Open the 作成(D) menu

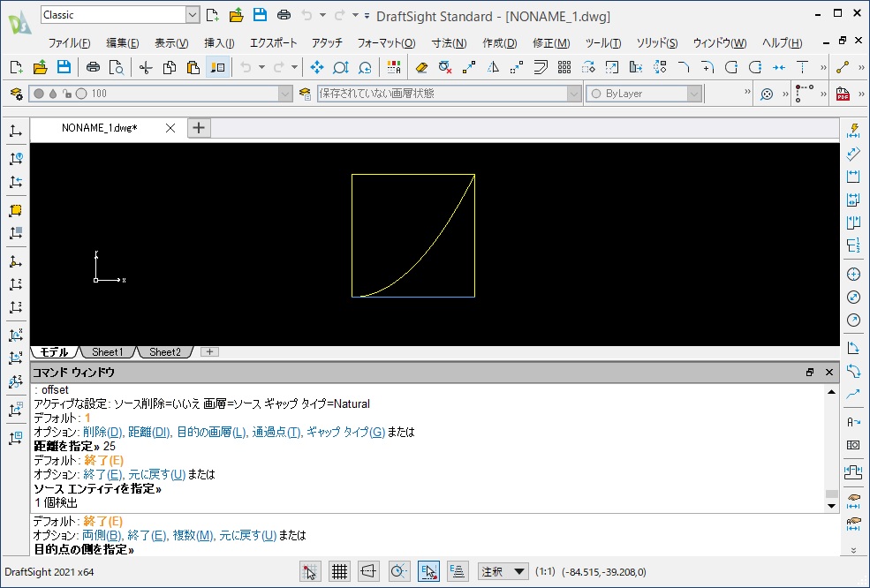coord(500,42)
